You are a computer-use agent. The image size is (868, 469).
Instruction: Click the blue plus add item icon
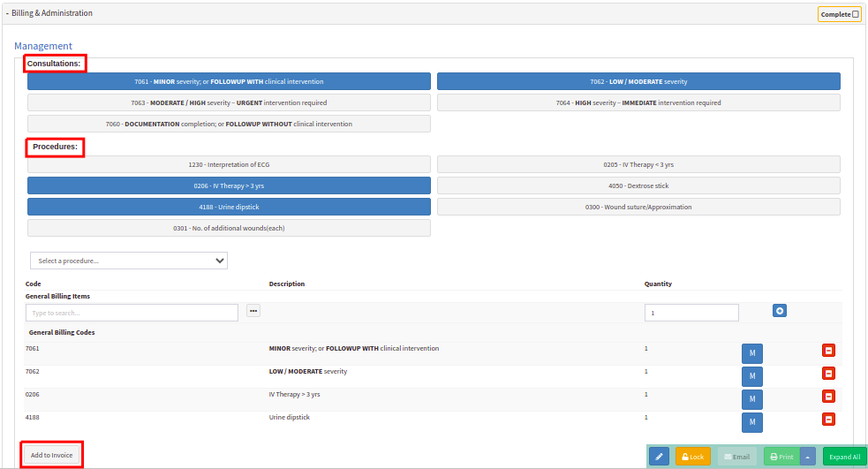pos(780,311)
